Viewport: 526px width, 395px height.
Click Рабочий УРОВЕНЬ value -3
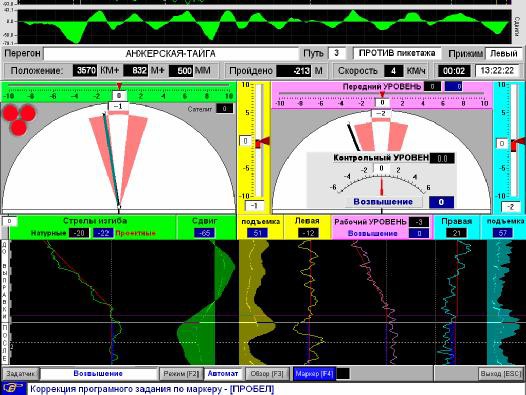pos(419,222)
